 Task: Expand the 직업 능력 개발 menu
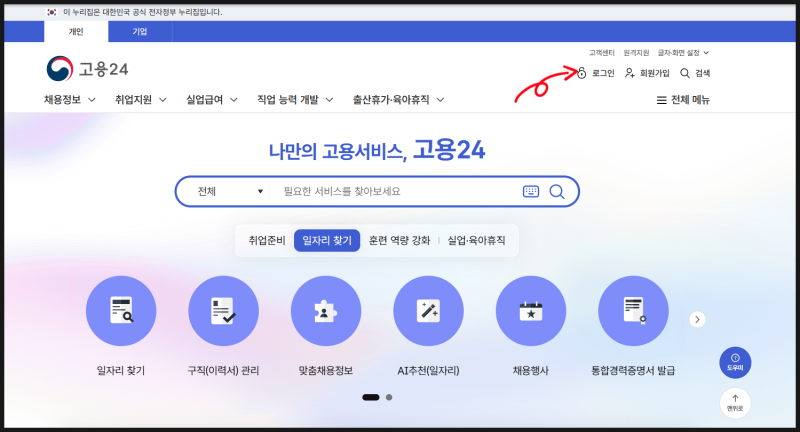[x=295, y=100]
